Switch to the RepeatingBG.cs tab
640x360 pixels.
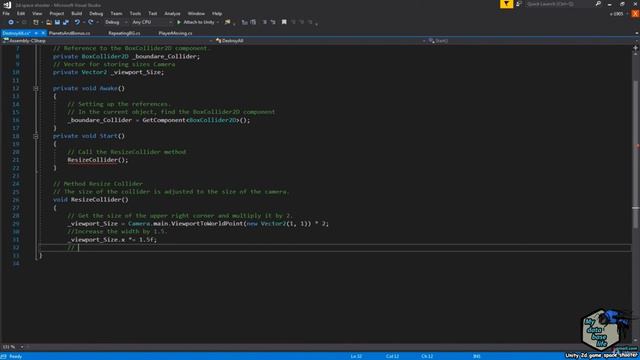[124, 33]
